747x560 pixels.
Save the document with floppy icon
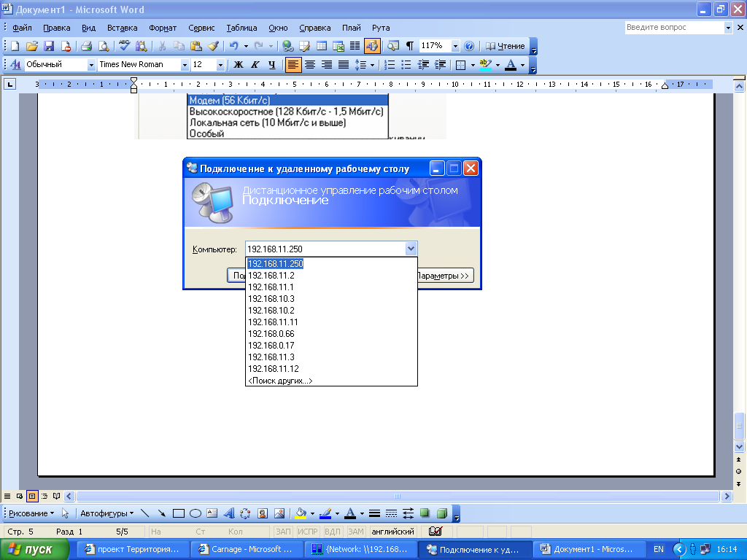coord(49,46)
